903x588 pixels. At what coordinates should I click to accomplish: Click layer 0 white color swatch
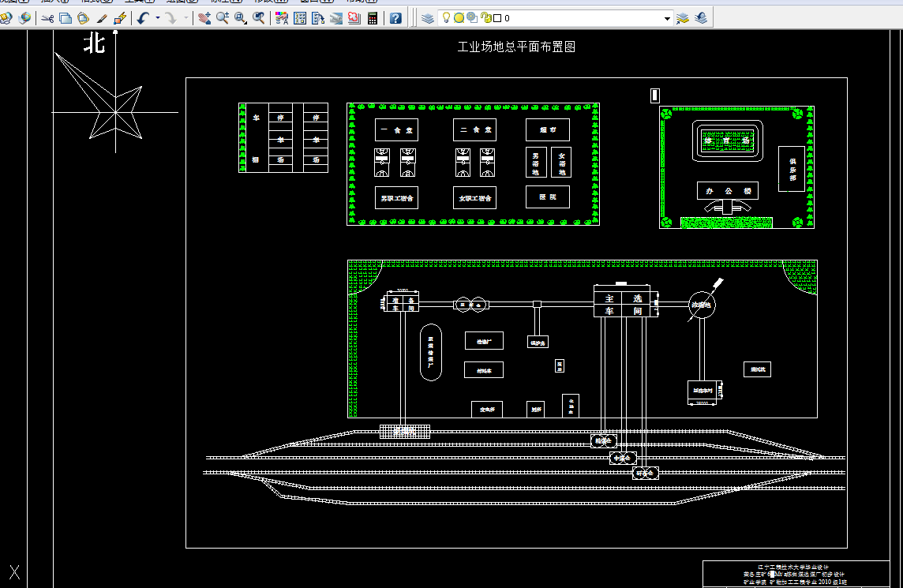[x=497, y=18]
